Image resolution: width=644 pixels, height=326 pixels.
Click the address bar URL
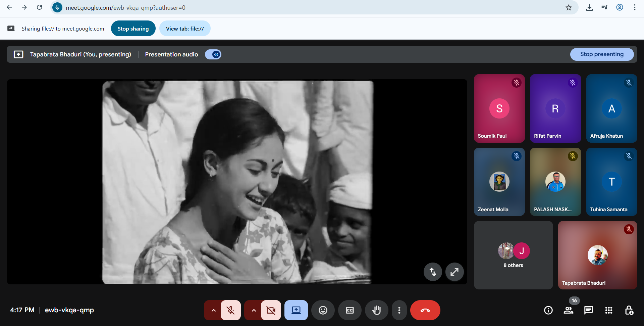pyautogui.click(x=125, y=7)
